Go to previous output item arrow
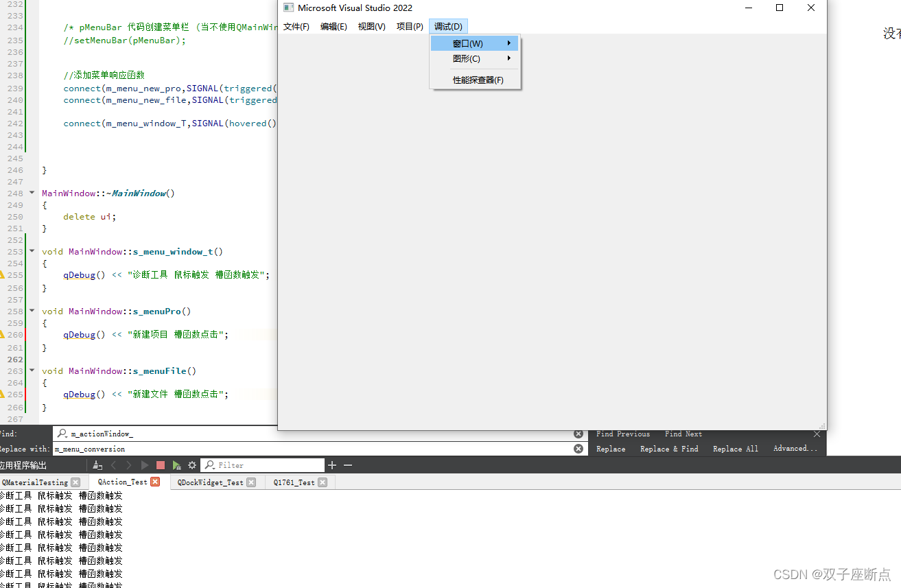 (114, 465)
